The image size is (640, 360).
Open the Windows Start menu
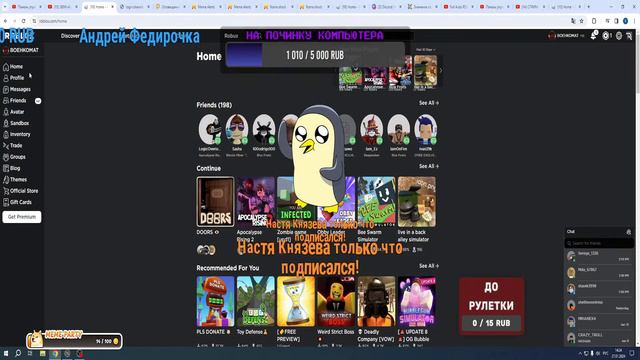pos(6,353)
